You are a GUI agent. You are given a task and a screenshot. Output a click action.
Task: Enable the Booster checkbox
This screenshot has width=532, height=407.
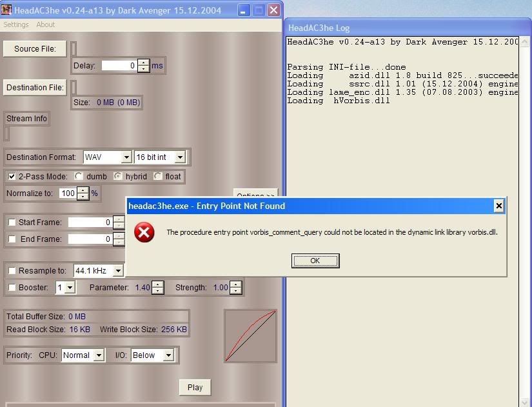point(12,288)
